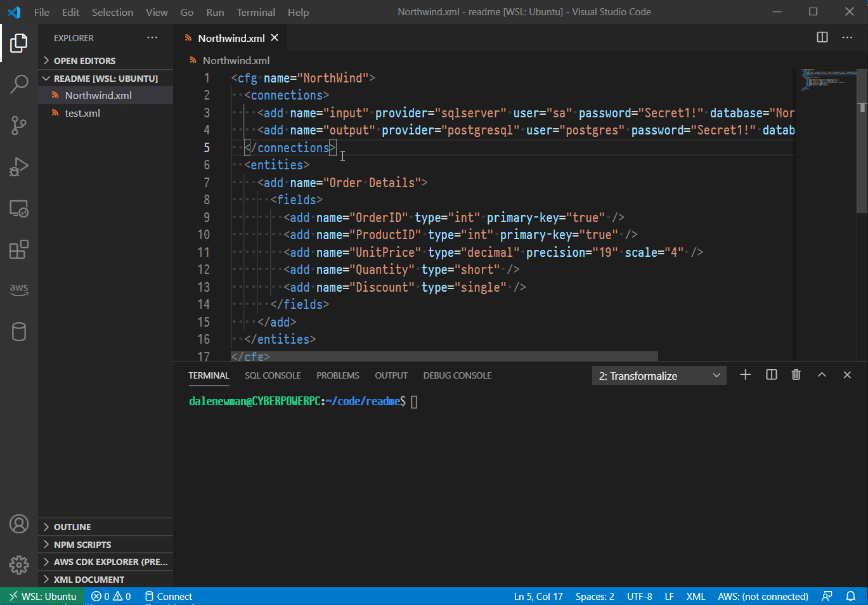Select the Terminal panel tab
Viewport: 868px width, 605px height.
(209, 375)
